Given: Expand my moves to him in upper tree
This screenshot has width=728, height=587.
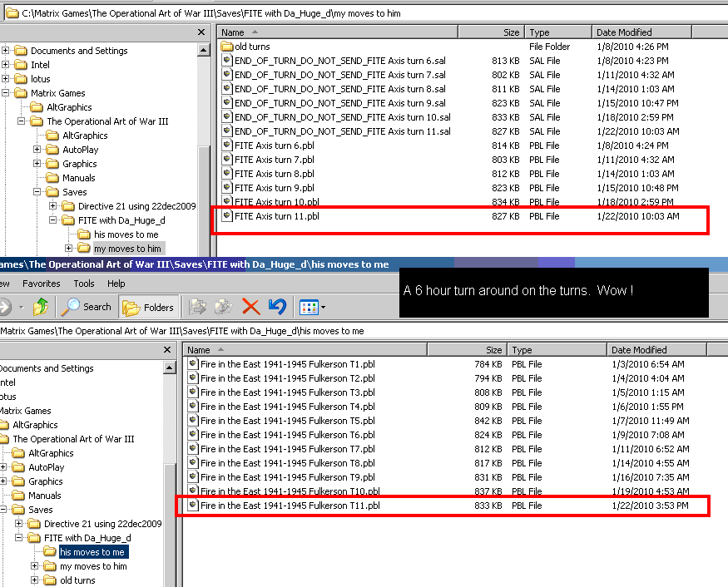Looking at the screenshot, I should tap(69, 249).
